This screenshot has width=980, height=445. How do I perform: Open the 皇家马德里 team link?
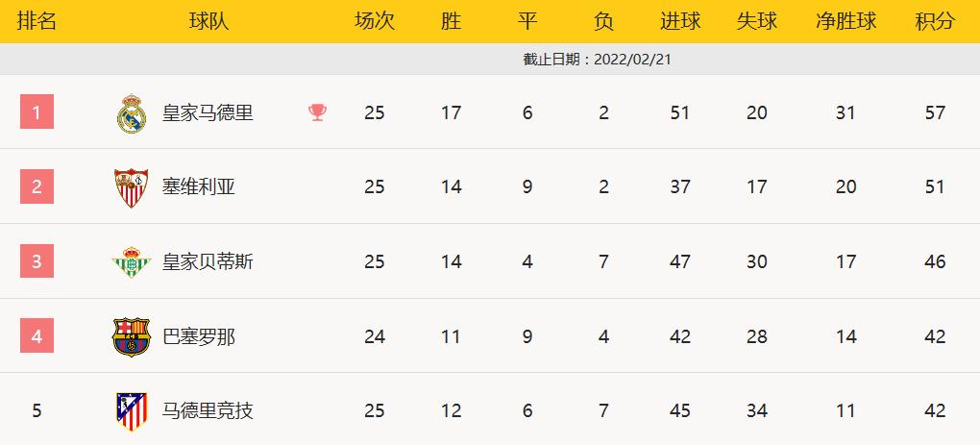[x=208, y=113]
